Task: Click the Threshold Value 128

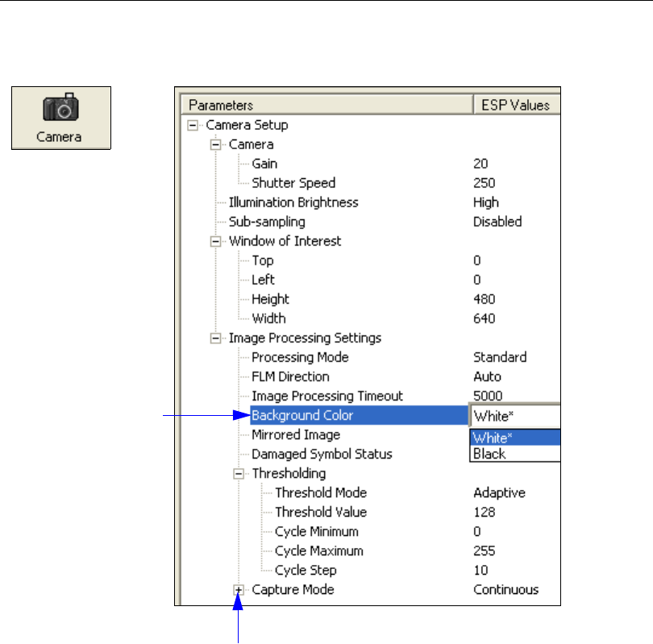Action: click(x=484, y=512)
